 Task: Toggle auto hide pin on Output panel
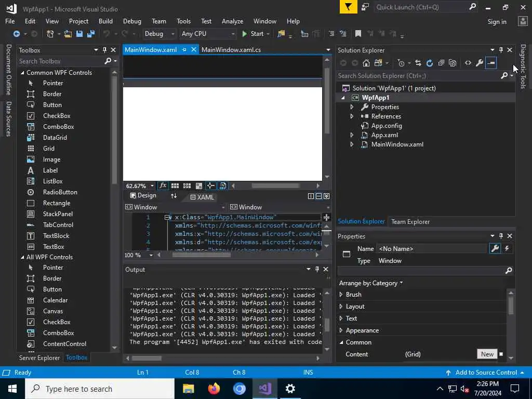pyautogui.click(x=317, y=269)
